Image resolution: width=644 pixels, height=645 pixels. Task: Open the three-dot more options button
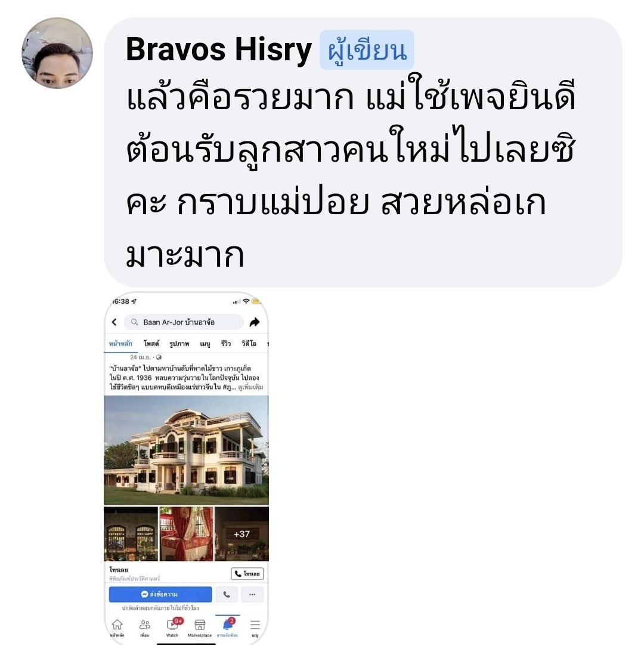(252, 594)
